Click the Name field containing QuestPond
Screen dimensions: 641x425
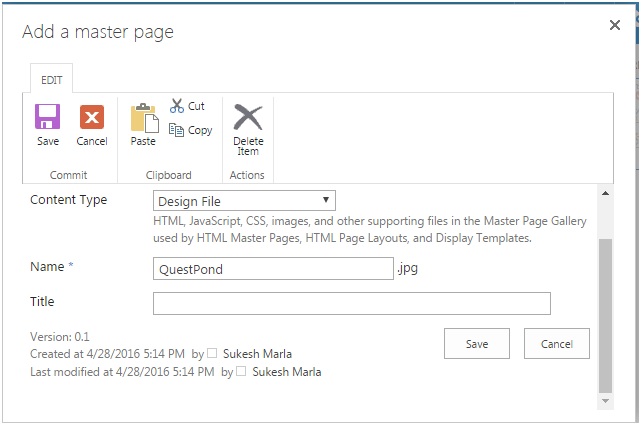pyautogui.click(x=273, y=268)
